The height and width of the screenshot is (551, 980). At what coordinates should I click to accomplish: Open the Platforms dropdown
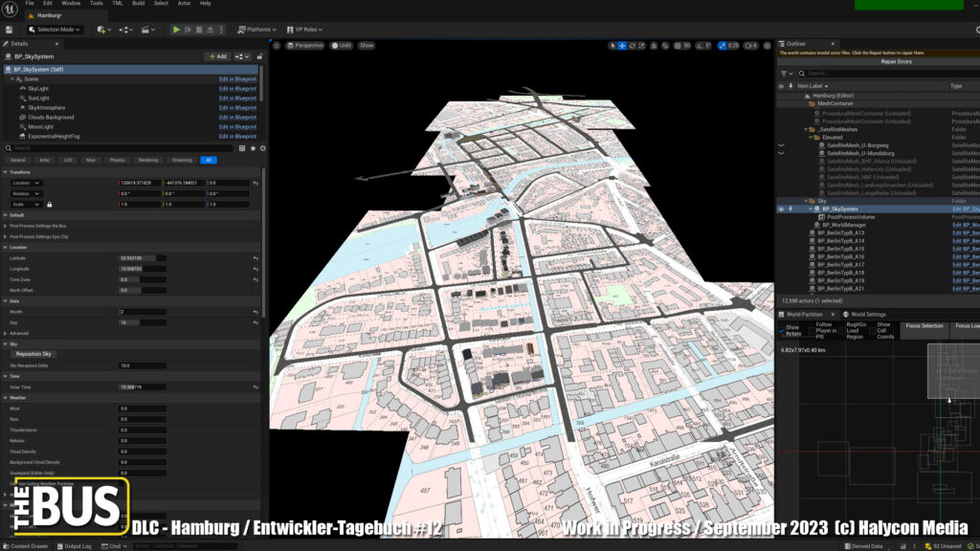click(256, 30)
